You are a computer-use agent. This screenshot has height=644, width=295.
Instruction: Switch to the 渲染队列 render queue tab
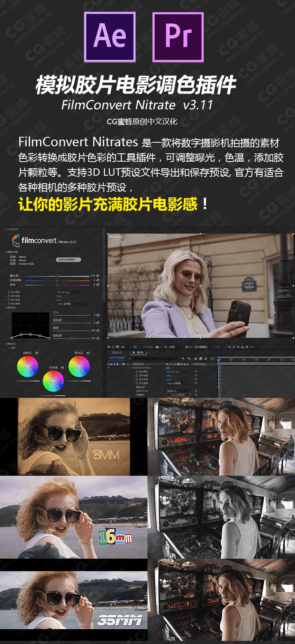[x=118, y=353]
